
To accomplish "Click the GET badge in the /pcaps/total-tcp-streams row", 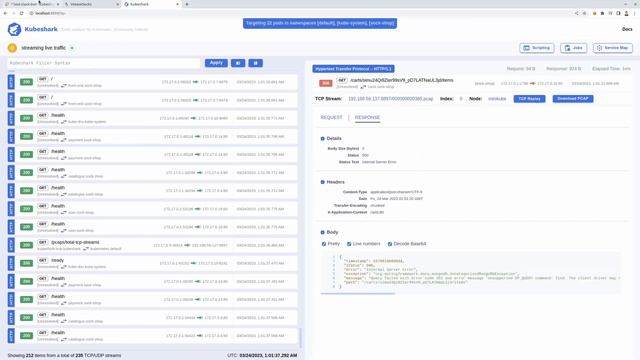I will coord(43,242).
